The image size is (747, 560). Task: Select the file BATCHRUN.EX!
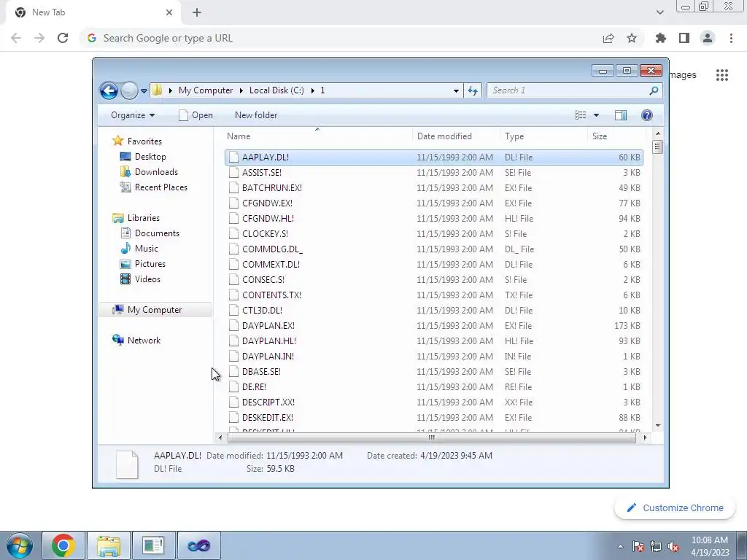coord(433,187)
